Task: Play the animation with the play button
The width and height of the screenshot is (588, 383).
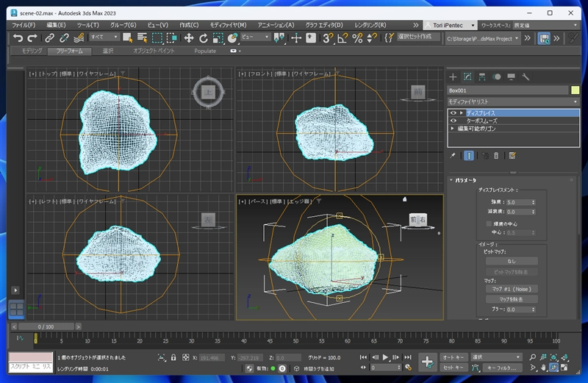Action: pos(385,357)
